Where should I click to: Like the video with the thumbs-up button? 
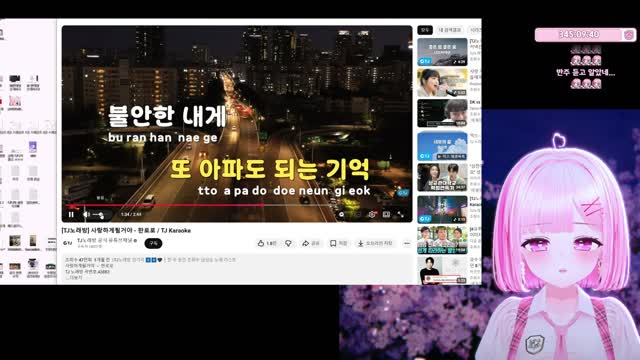click(x=267, y=243)
